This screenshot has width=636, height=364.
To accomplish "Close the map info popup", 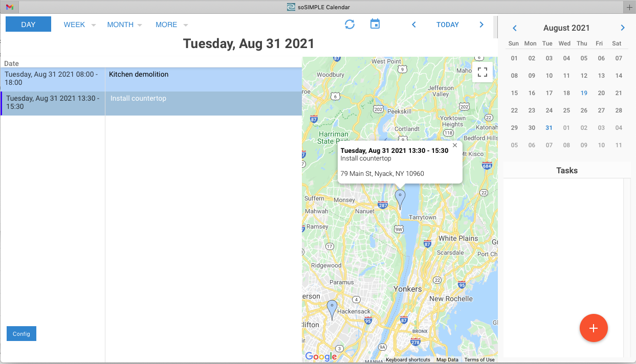I will point(455,146).
